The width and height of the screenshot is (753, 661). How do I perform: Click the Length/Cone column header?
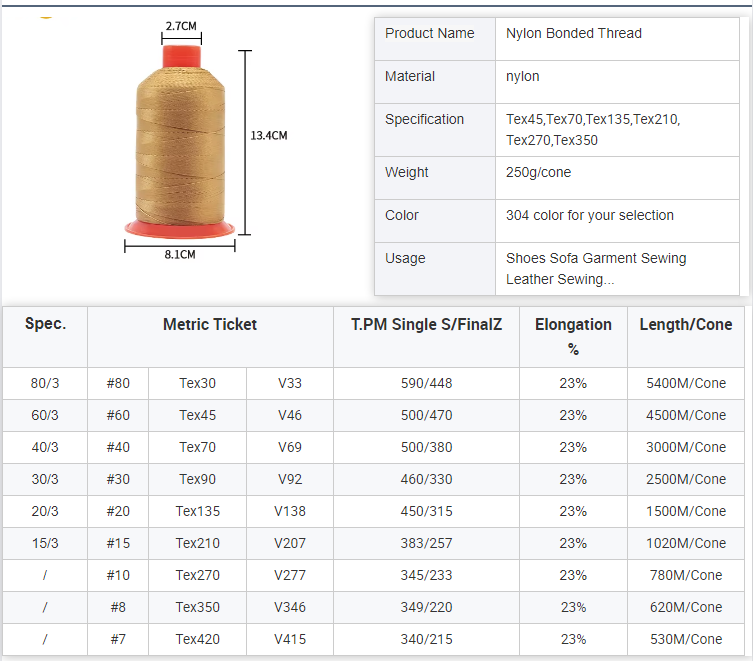coord(685,324)
